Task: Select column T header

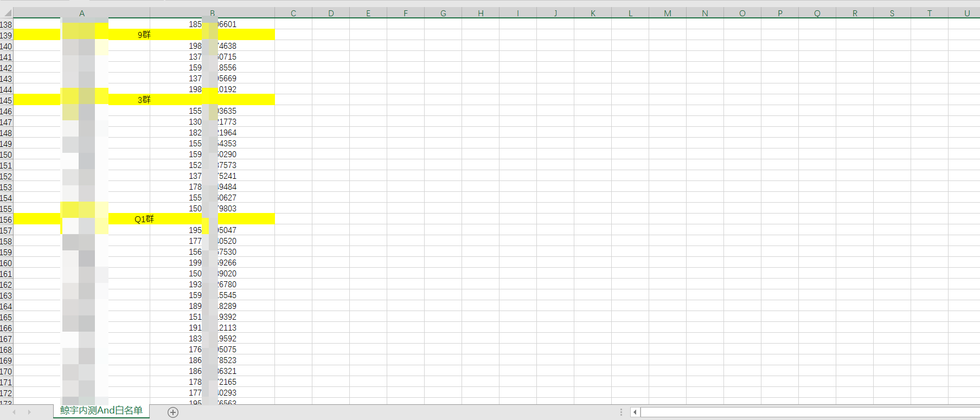Action: click(929, 13)
